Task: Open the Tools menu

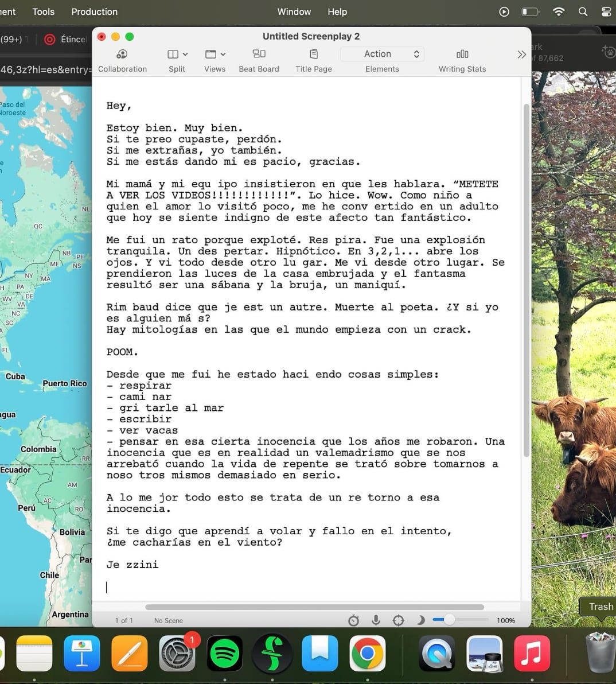Action: tap(43, 11)
